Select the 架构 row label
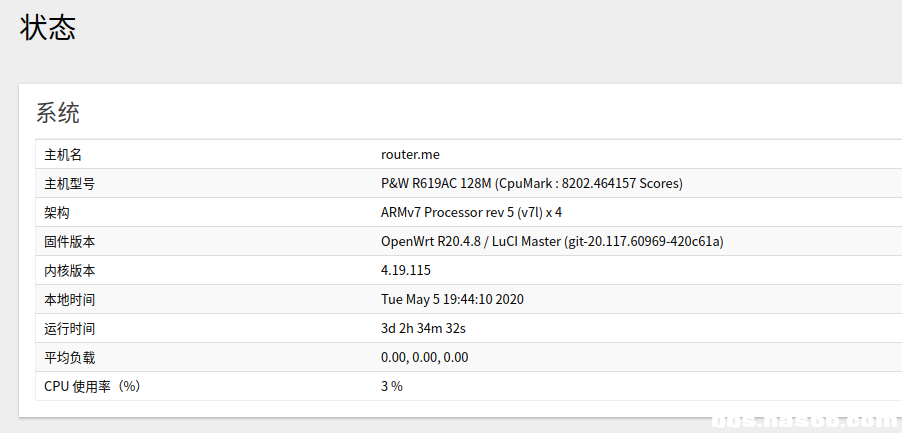This screenshot has width=902, height=433. click(x=57, y=213)
